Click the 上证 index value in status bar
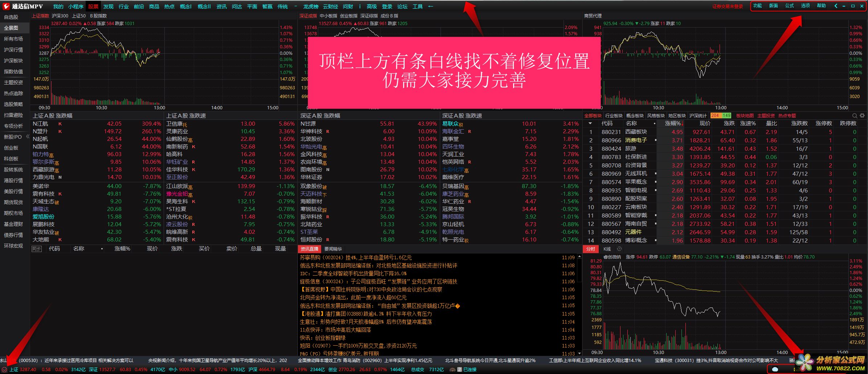Screen dimensions: 868x374 click(28, 369)
